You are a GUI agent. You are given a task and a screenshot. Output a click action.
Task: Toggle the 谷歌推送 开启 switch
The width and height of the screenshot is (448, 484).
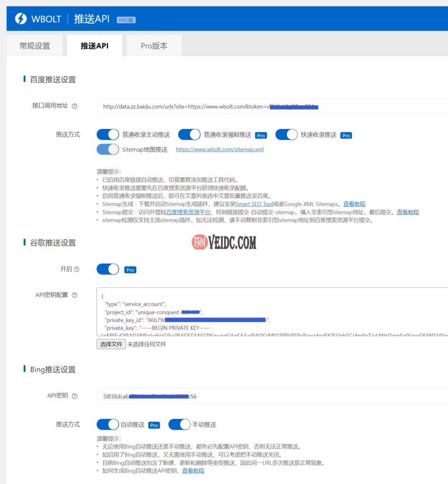tap(107, 268)
